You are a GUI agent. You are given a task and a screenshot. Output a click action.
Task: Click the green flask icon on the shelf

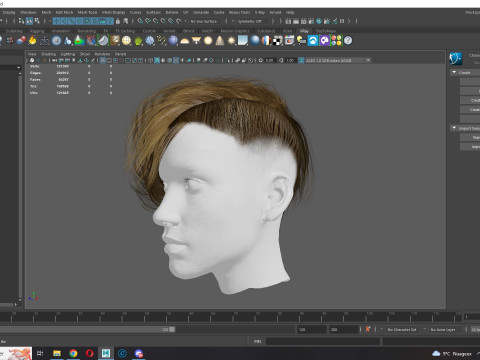[x=79, y=41]
